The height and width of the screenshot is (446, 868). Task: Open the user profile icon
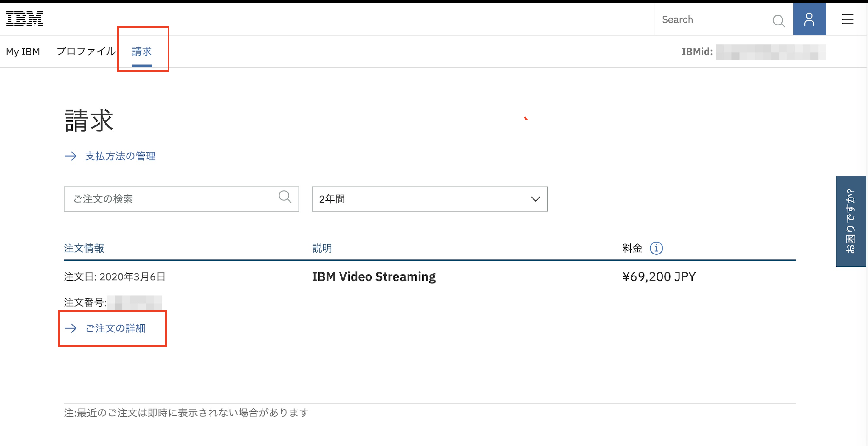[809, 19]
